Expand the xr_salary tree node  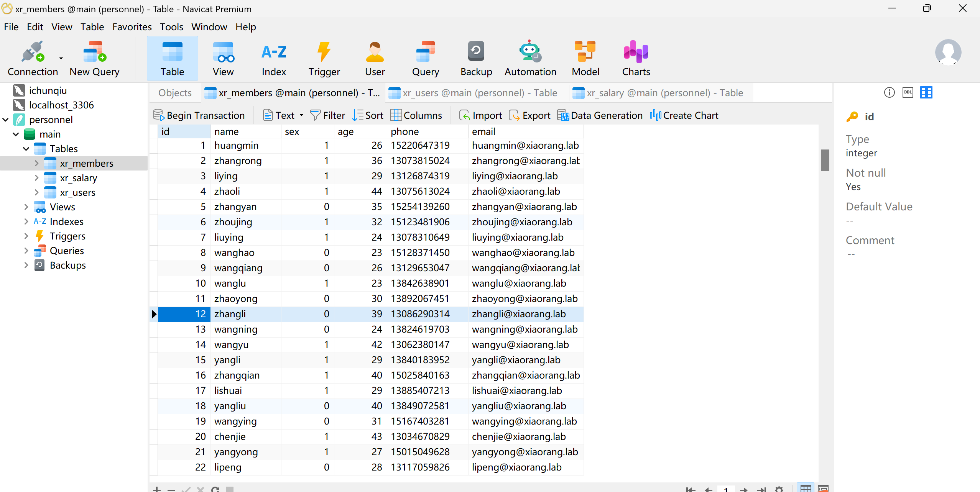(36, 178)
